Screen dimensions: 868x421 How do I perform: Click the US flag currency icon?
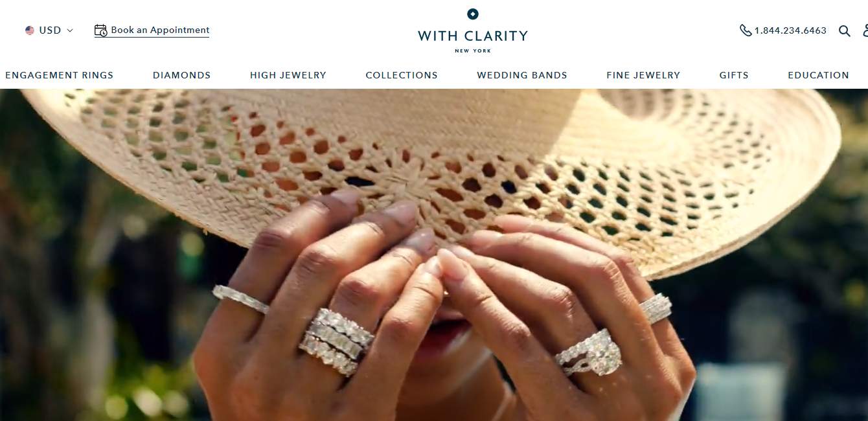pyautogui.click(x=29, y=30)
